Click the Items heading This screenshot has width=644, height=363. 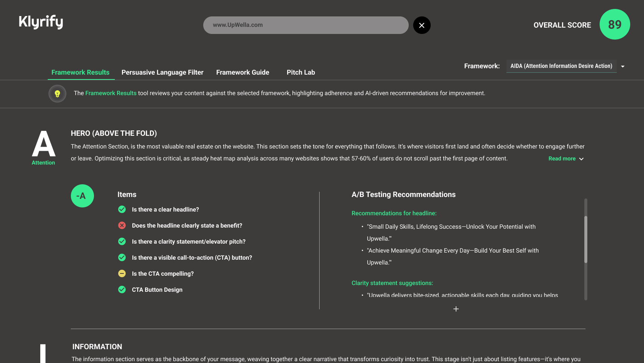point(127,194)
